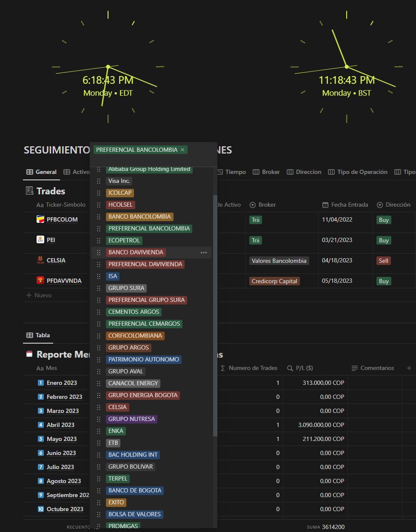Select the PATRIMONIO AUTONOMO option

(x=144, y=359)
